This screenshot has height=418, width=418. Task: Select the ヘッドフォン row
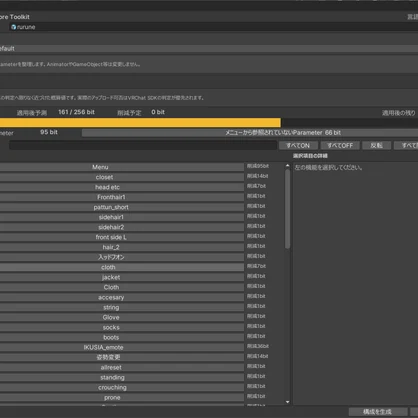pyautogui.click(x=122, y=257)
